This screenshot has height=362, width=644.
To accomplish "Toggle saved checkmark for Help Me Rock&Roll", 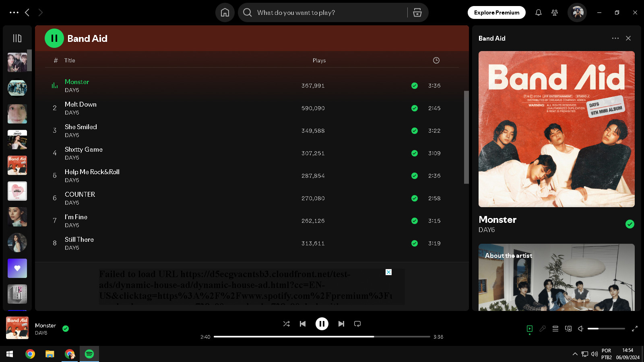I will [415, 176].
